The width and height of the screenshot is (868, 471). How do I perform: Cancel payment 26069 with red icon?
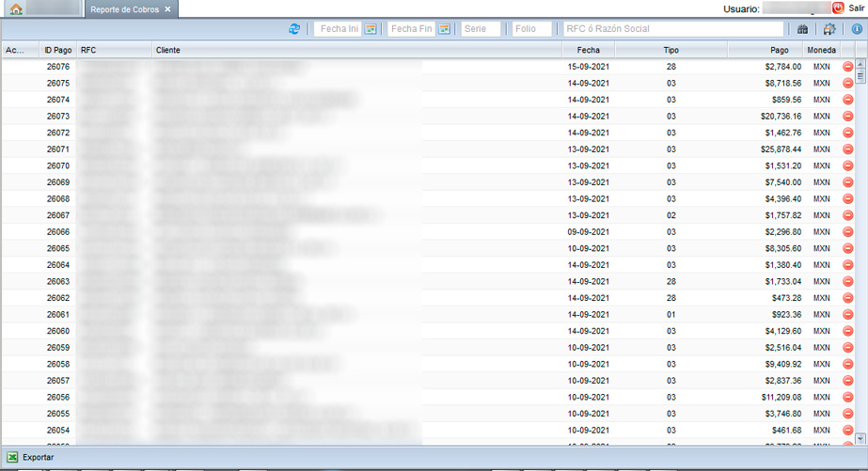coord(847,182)
